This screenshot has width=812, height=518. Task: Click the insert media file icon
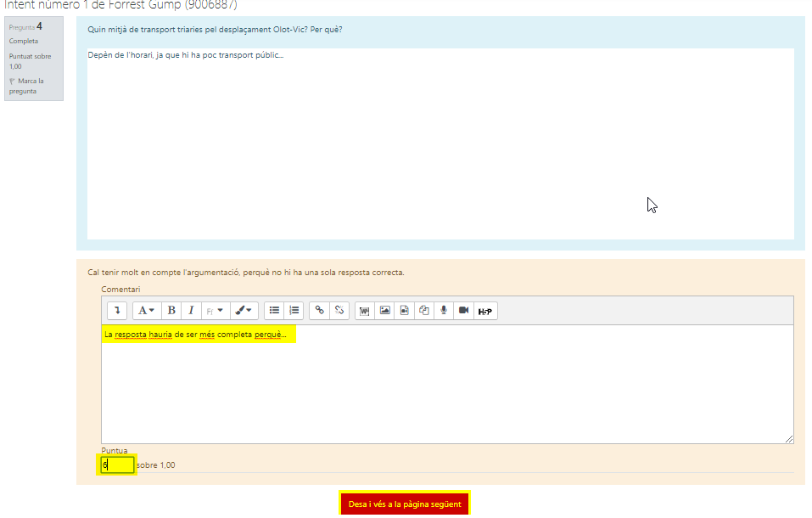(x=405, y=311)
